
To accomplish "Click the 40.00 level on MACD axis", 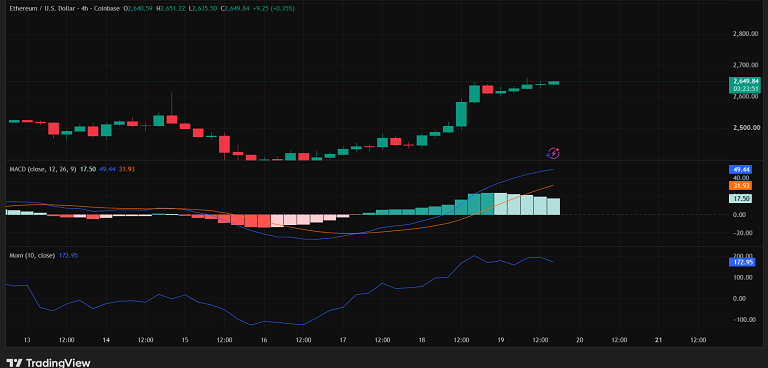I will [x=741, y=178].
